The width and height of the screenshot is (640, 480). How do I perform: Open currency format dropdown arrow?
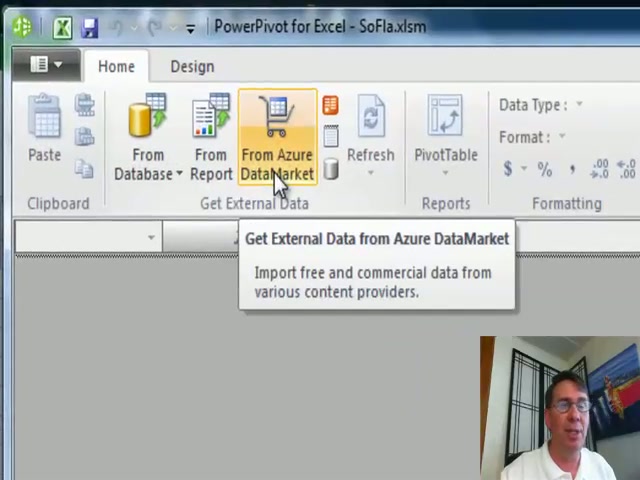[x=524, y=168]
